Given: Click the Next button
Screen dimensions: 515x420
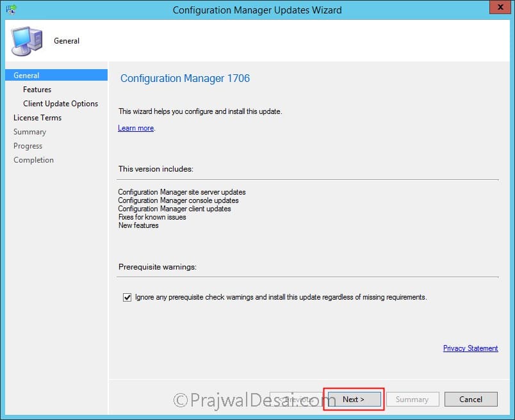Looking at the screenshot, I should click(354, 400).
